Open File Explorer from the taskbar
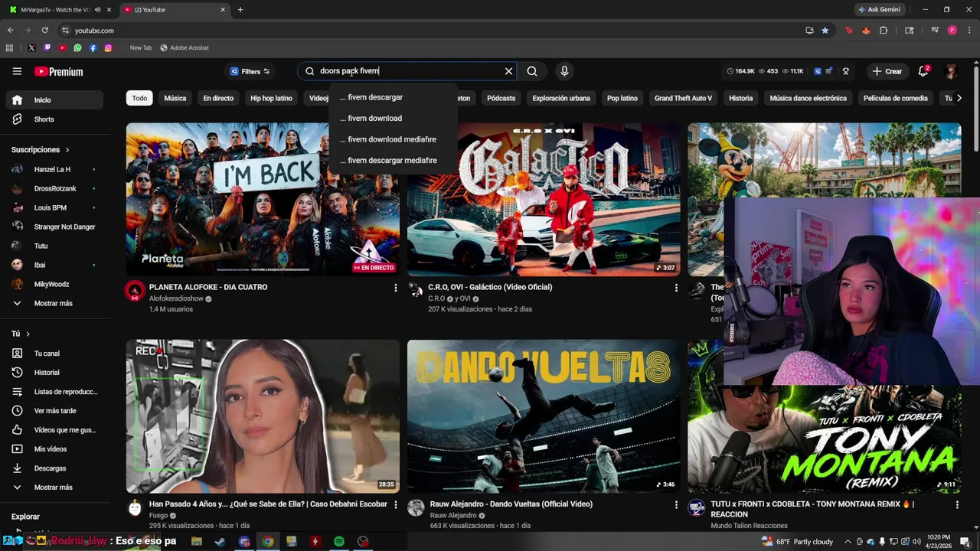The image size is (980, 551). click(x=197, y=542)
